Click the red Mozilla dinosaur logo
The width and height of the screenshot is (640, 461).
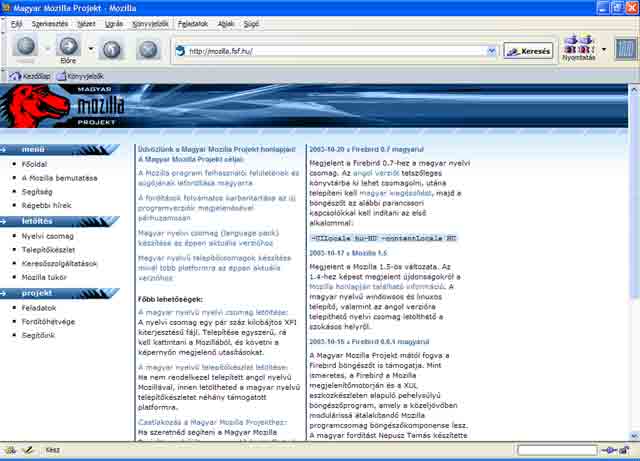pos(35,105)
